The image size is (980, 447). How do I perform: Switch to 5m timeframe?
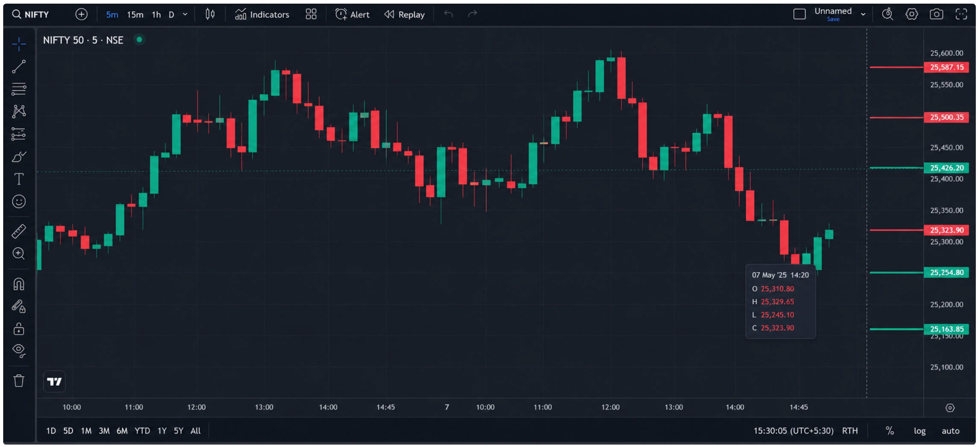[x=112, y=15]
